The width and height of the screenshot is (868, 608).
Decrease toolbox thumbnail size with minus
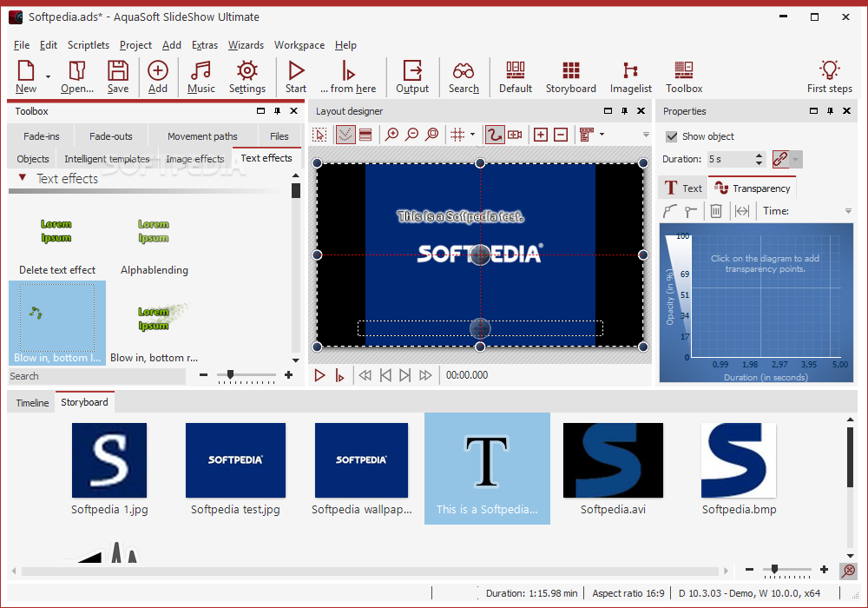point(203,375)
